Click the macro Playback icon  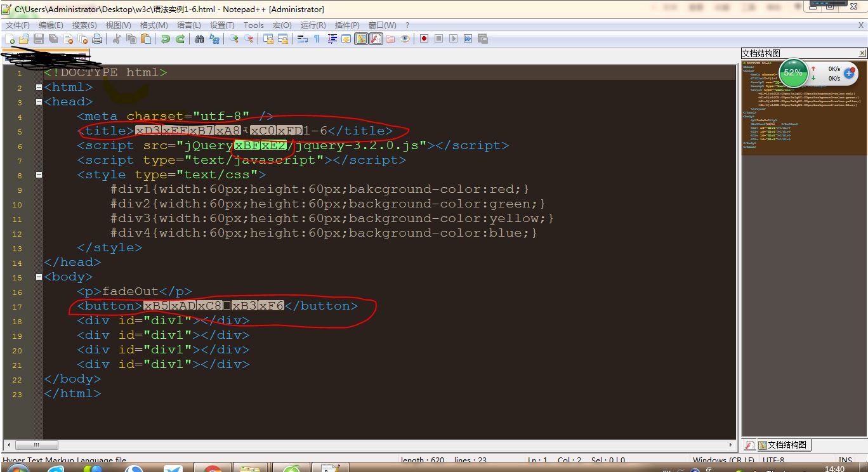(x=454, y=39)
